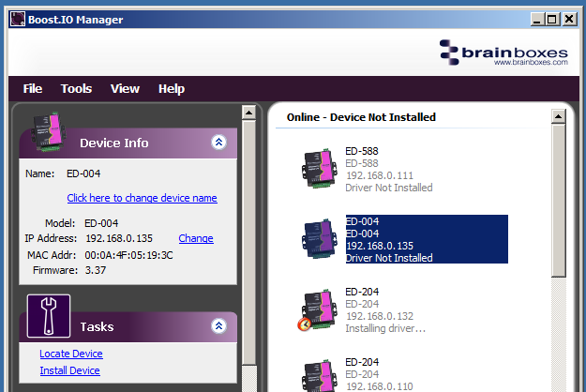Click the Brainboxes logo
The width and height of the screenshot is (586, 392).
pyautogui.click(x=504, y=53)
